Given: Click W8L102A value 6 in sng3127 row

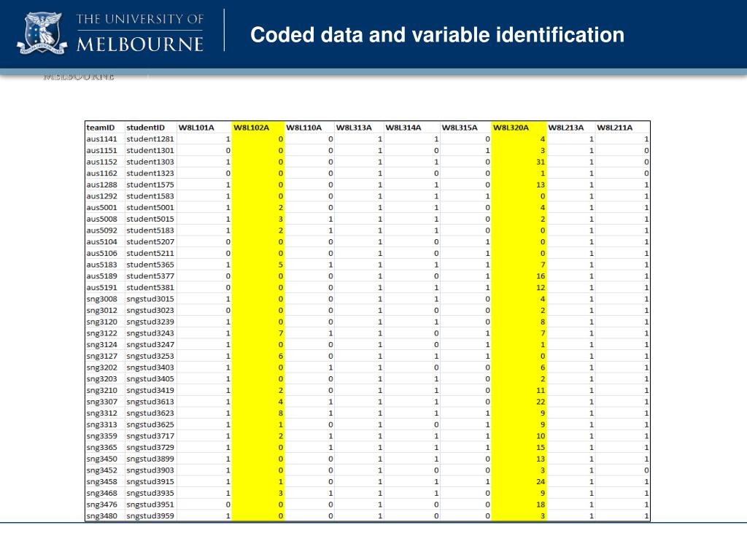Looking at the screenshot, I should 281,356.
